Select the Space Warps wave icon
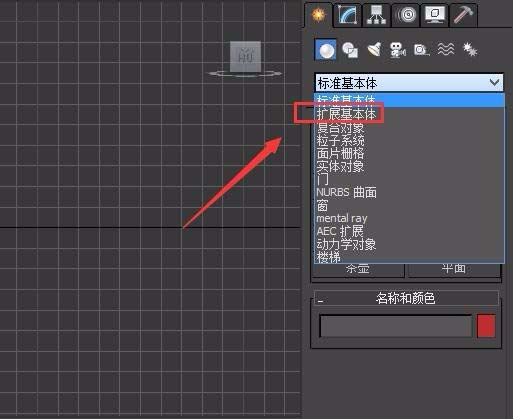The height and width of the screenshot is (419, 513). coord(446,50)
